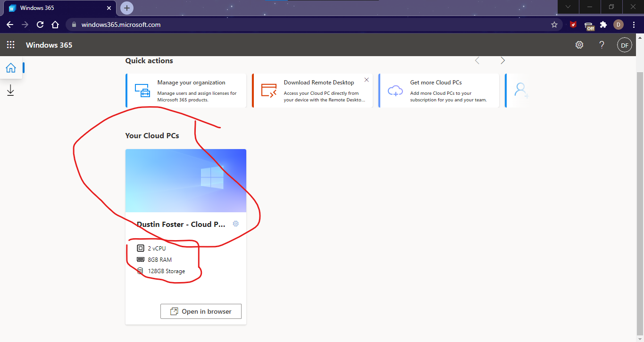This screenshot has height=342, width=644.
Task: Open the tab search dropdown arrow
Action: point(568,7)
